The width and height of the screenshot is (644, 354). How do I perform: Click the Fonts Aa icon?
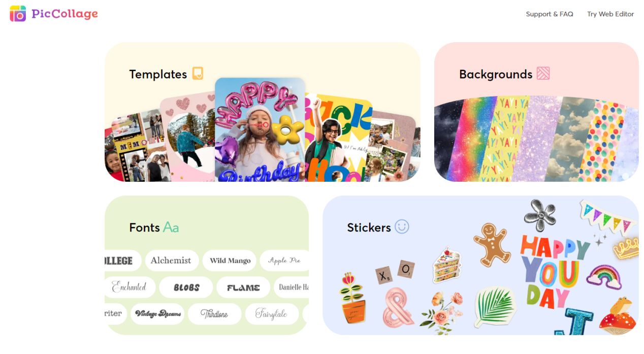click(171, 227)
